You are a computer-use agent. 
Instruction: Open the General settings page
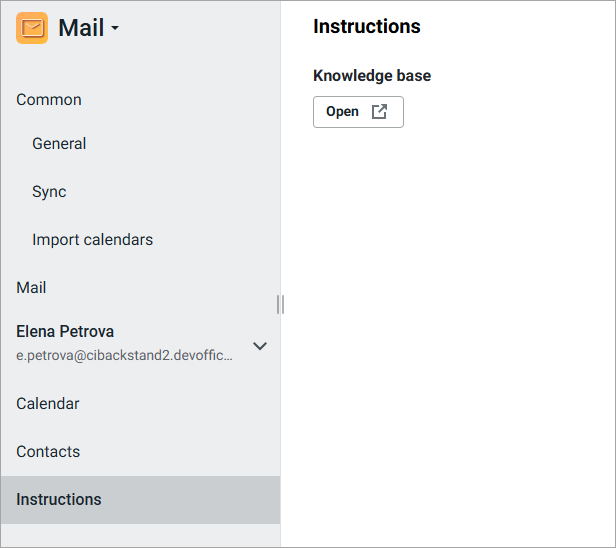pos(59,144)
